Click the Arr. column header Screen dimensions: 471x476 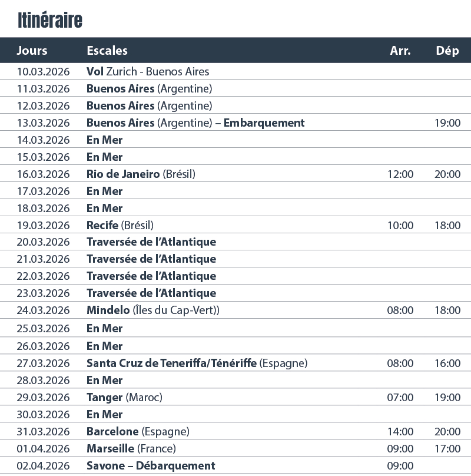coord(400,51)
